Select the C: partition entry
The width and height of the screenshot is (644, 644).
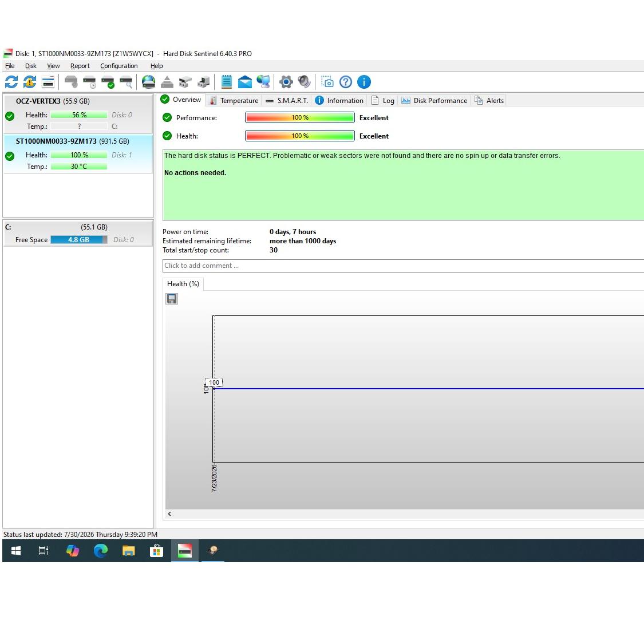78,234
